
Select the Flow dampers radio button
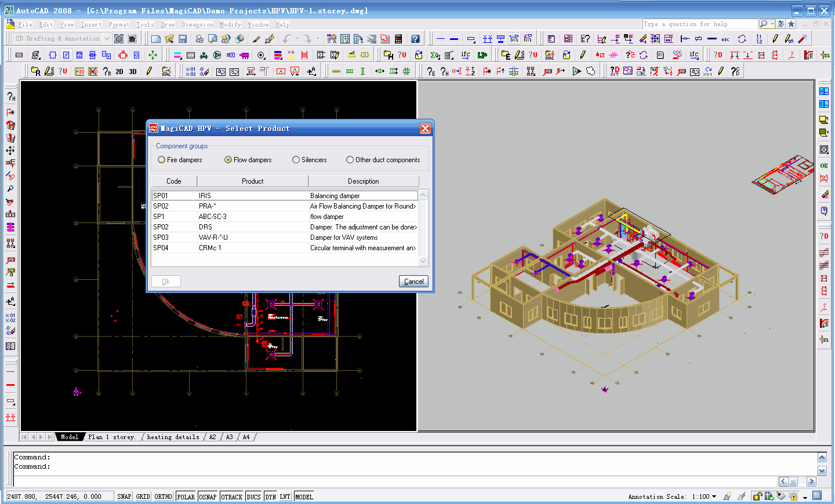point(228,160)
